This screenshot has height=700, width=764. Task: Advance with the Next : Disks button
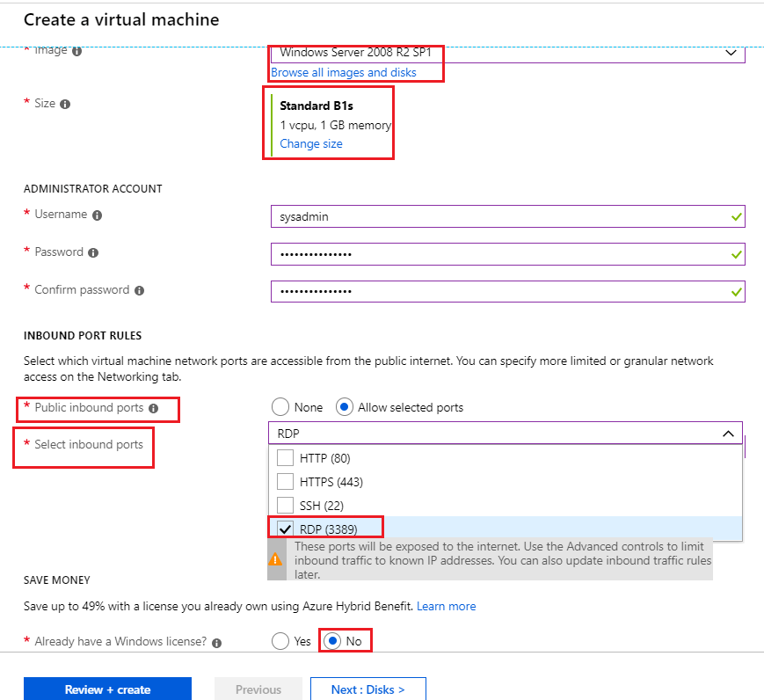367,689
